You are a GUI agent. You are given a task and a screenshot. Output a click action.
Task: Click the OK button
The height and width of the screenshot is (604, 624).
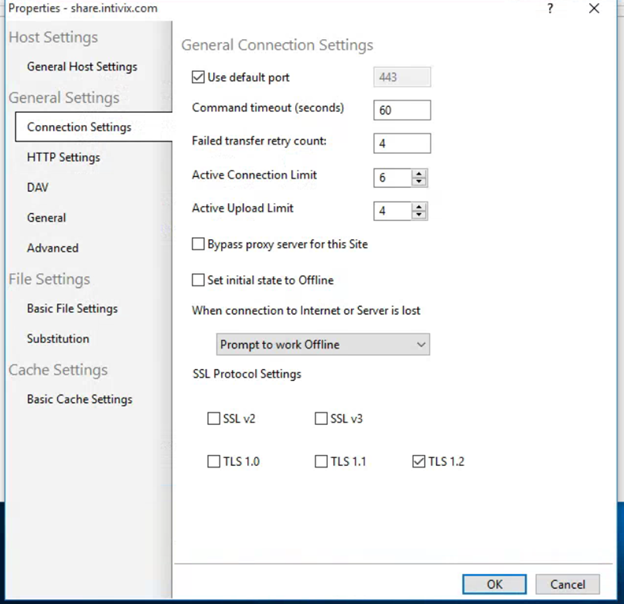point(494,584)
